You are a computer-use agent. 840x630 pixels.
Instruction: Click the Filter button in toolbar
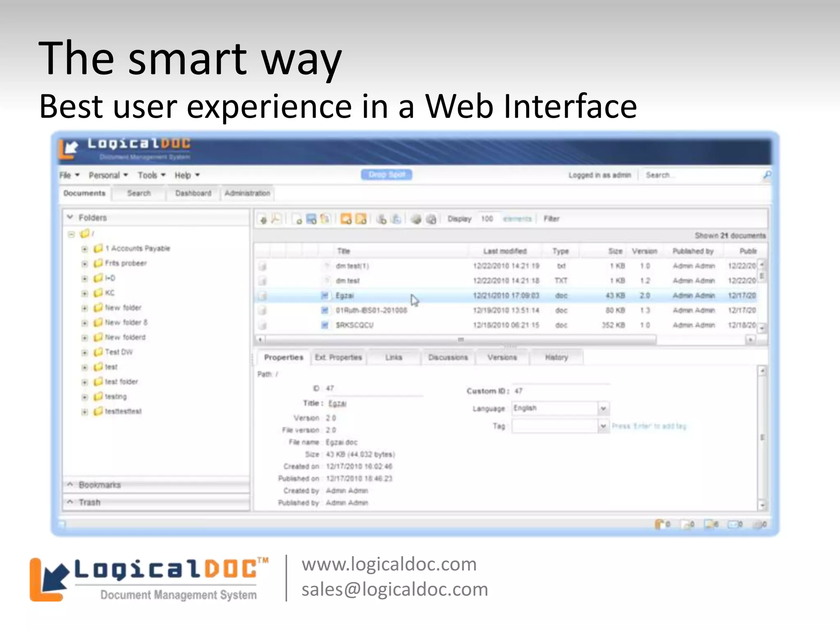point(552,219)
